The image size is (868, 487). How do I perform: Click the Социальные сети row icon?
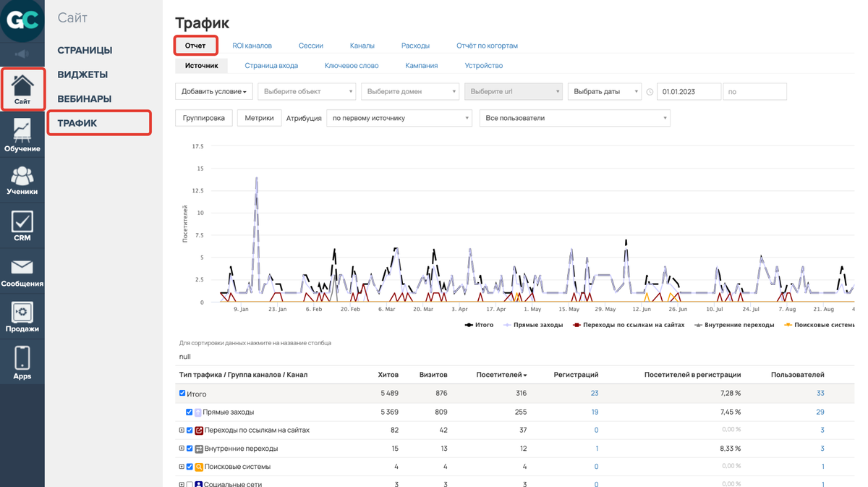[199, 484]
